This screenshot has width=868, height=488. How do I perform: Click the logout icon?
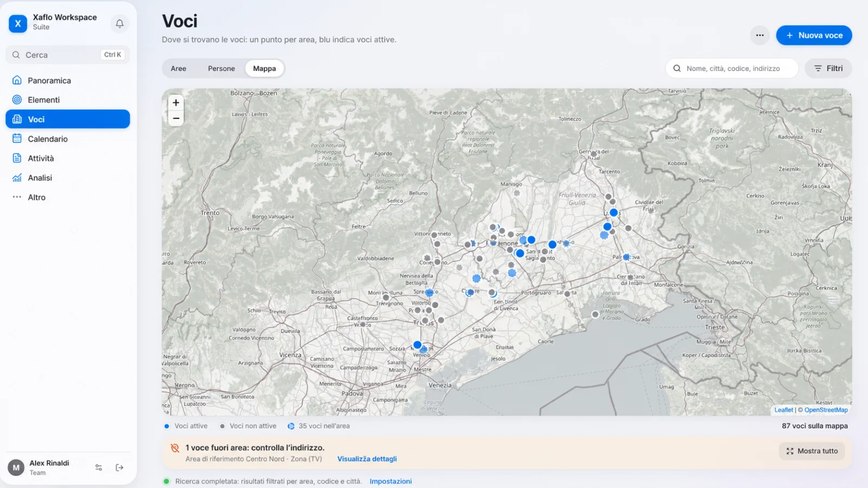(120, 467)
